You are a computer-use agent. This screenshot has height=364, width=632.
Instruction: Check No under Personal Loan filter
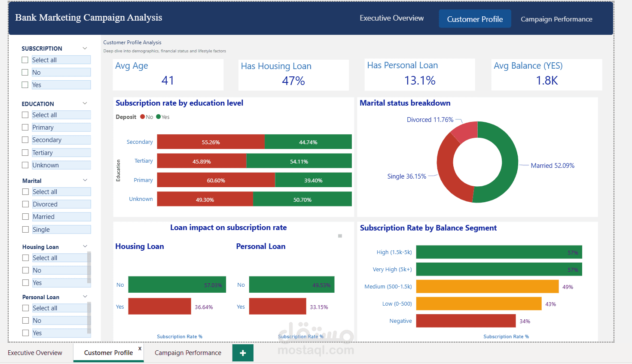coord(25,321)
